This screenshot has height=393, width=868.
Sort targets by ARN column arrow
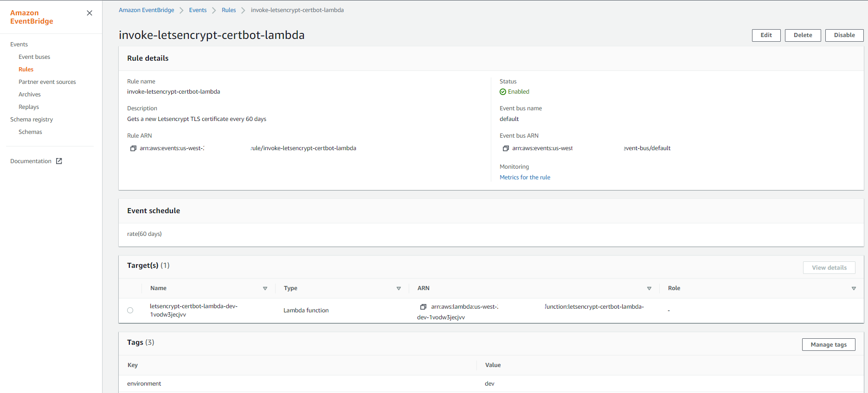[x=649, y=288]
